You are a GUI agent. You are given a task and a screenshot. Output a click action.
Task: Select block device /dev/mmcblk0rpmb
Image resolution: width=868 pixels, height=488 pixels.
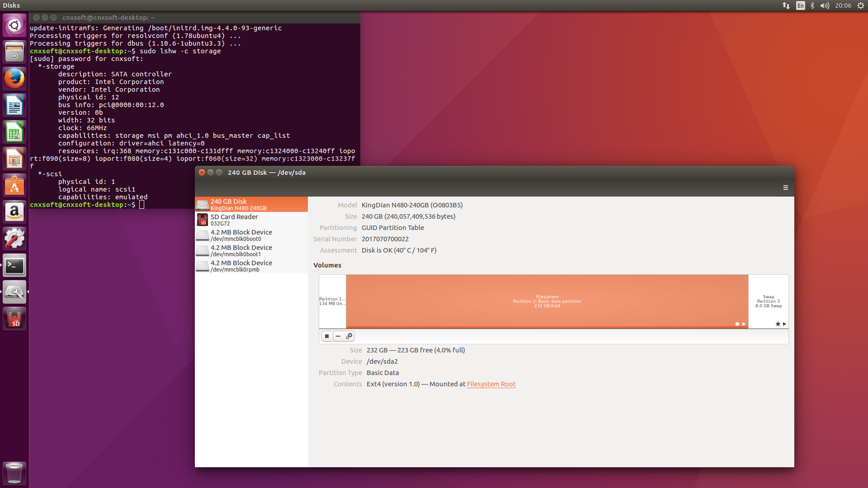tap(251, 266)
